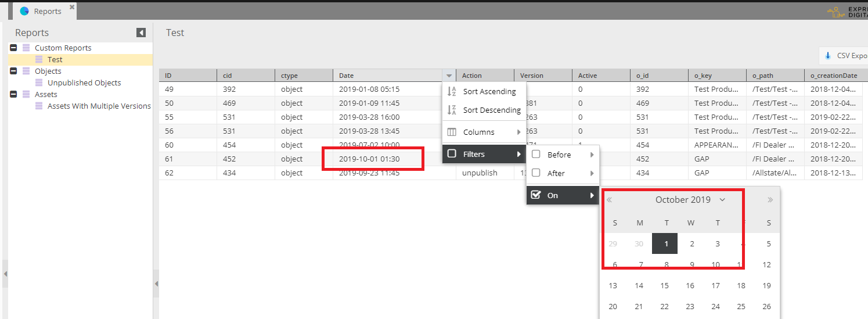Select October 2 in the calendar
This screenshot has height=319, width=868.
pos(691,244)
